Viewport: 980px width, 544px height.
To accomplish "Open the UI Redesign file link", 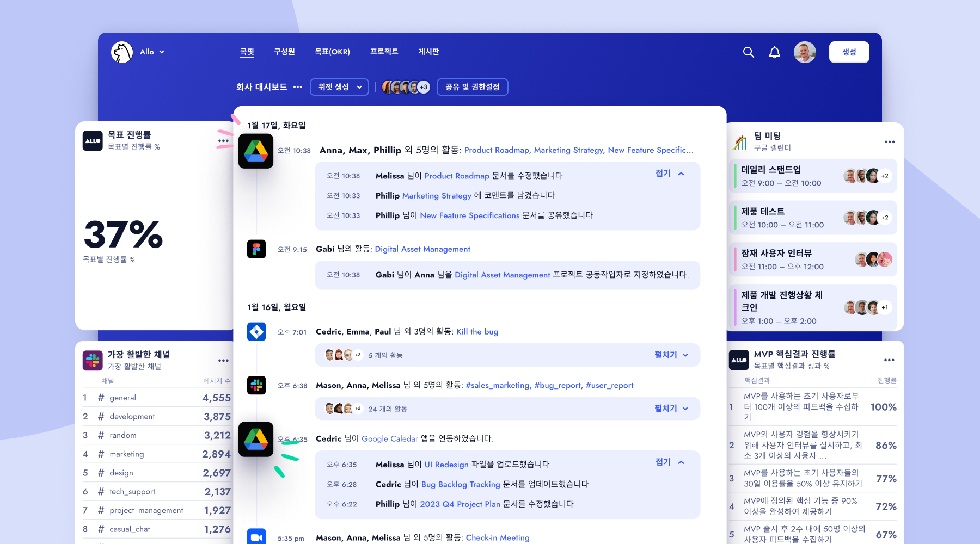I will (x=446, y=465).
